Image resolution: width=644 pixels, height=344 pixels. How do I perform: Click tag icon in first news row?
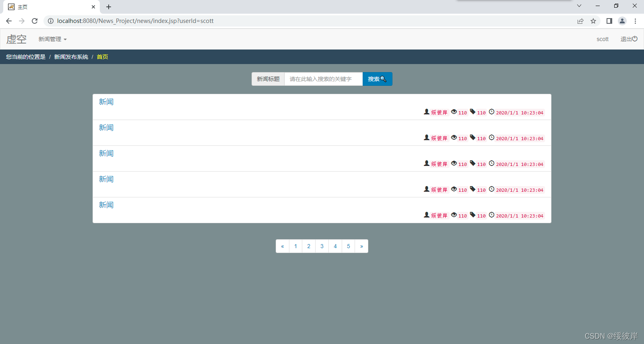click(x=473, y=112)
